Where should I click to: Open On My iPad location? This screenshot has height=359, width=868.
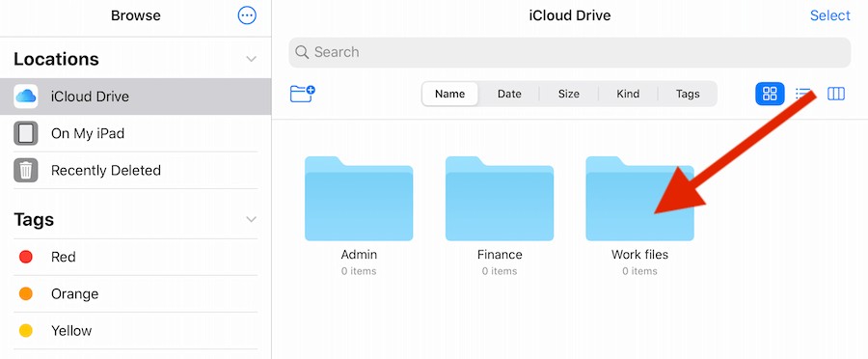(136, 133)
